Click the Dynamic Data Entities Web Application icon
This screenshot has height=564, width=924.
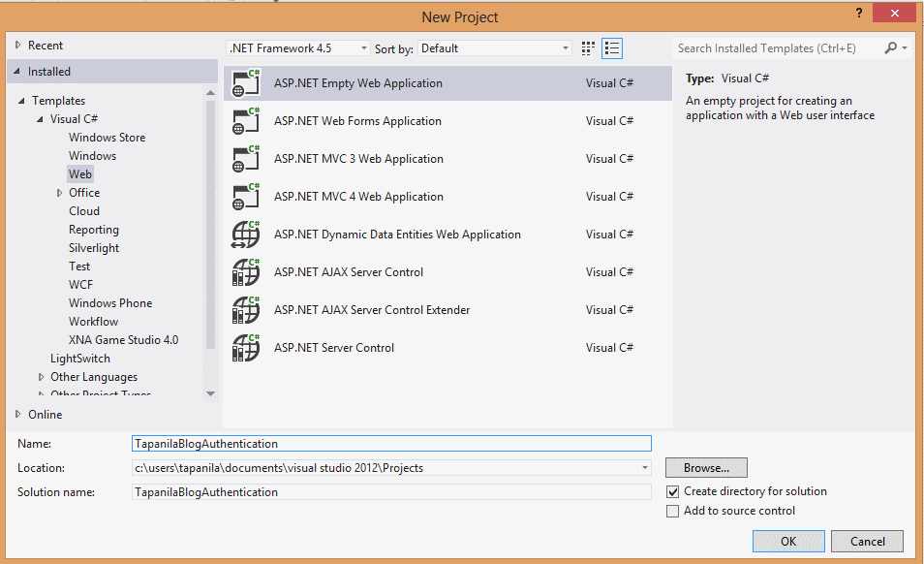[x=246, y=234]
